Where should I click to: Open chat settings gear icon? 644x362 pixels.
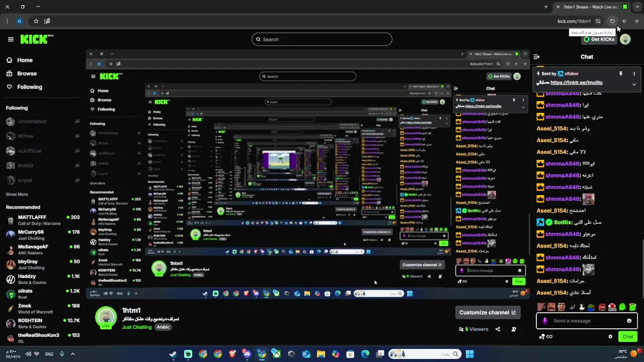pos(610,336)
